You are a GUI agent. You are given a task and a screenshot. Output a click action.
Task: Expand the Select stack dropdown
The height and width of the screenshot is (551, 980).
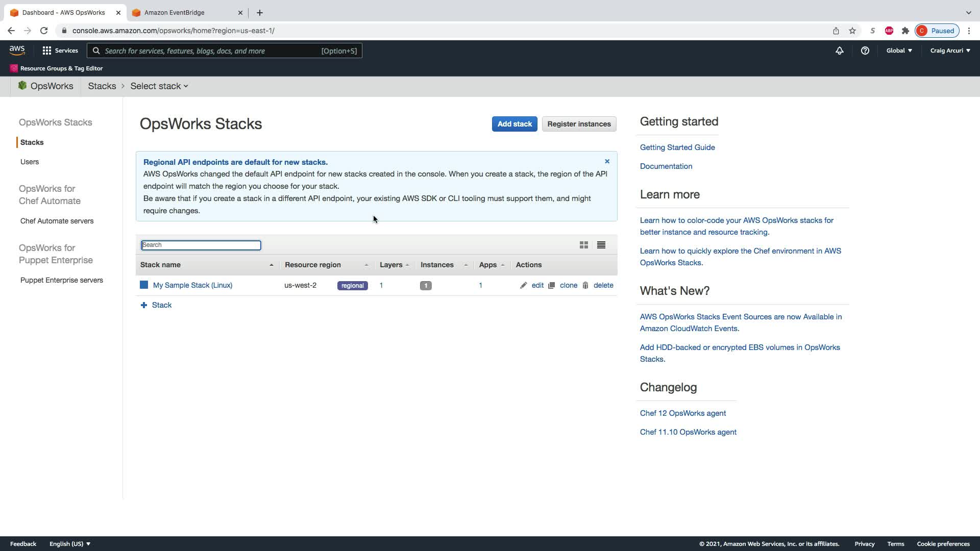click(159, 86)
